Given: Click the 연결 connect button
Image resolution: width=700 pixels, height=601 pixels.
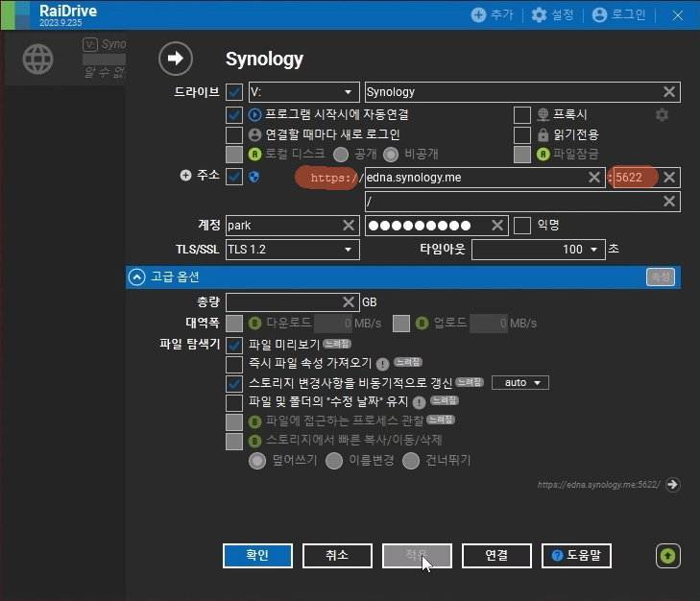Looking at the screenshot, I should point(496,556).
